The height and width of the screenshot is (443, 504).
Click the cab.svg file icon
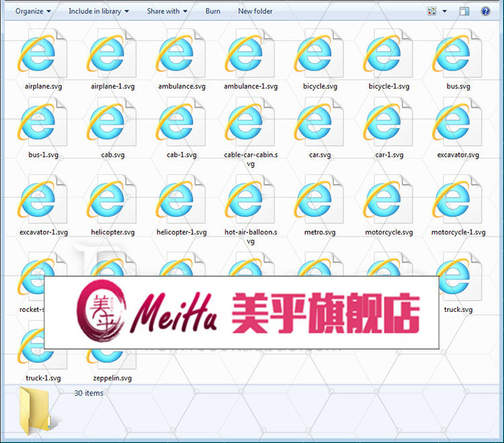[112, 122]
